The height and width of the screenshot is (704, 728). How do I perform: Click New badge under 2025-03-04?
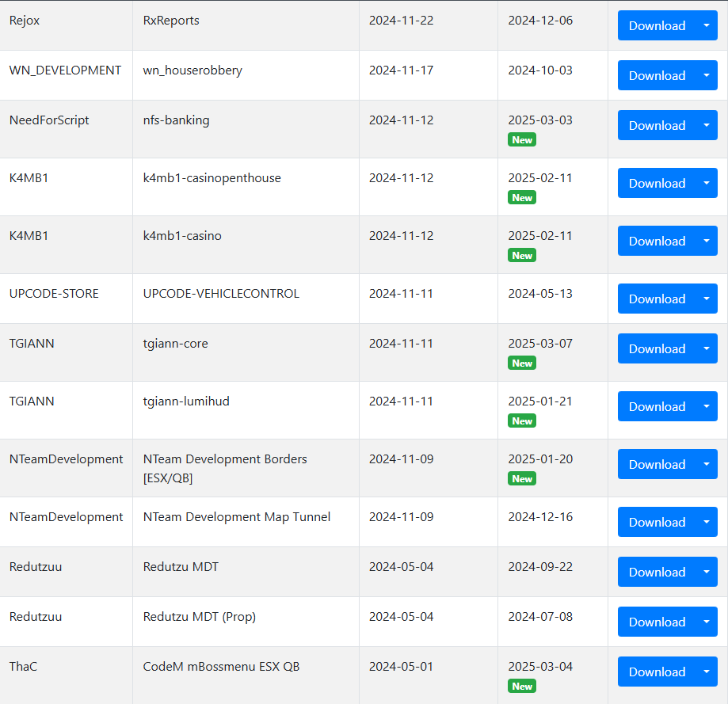(522, 686)
